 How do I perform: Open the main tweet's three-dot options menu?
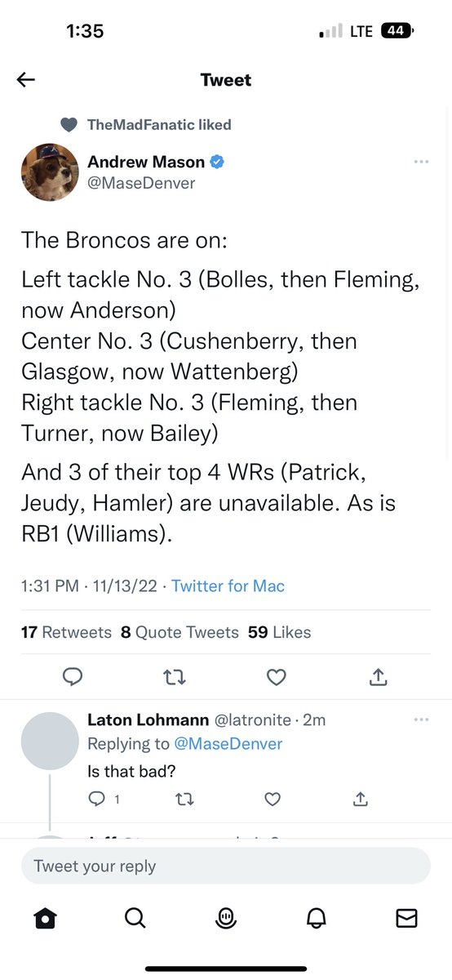[421, 162]
